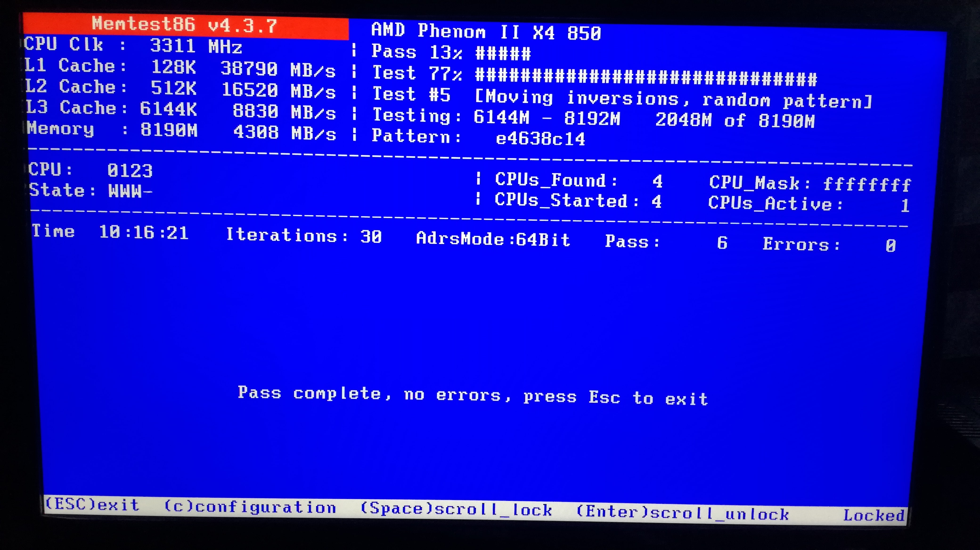Click the Pass complete, no errors message
This screenshot has width=980, height=550.
coord(473,396)
